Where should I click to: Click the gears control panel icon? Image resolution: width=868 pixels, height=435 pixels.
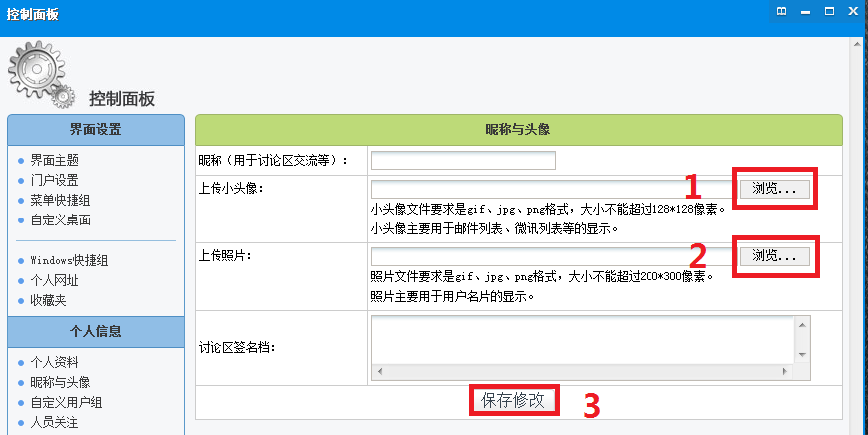[40, 78]
